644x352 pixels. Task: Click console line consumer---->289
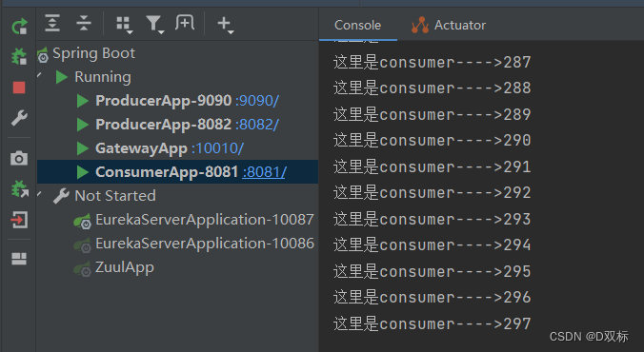click(x=433, y=114)
